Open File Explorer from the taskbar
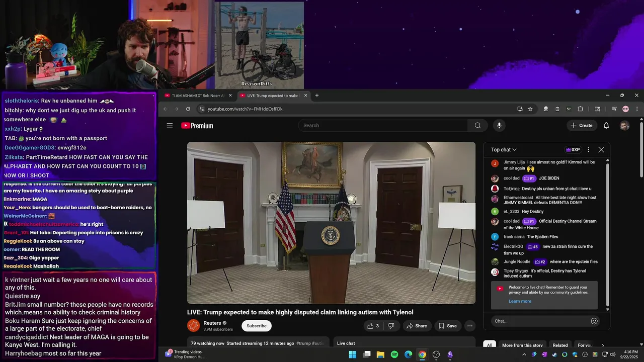This screenshot has width=644, height=362. tap(380, 354)
